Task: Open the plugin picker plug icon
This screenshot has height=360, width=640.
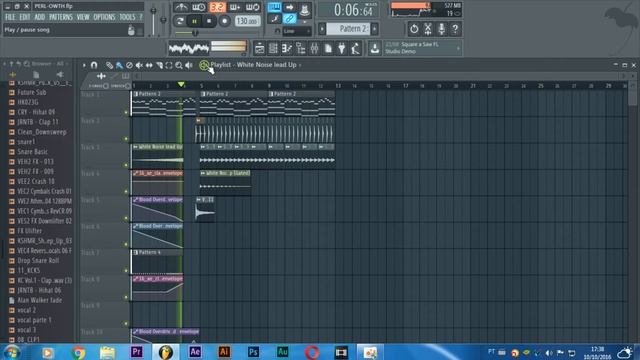Action: click(x=342, y=49)
